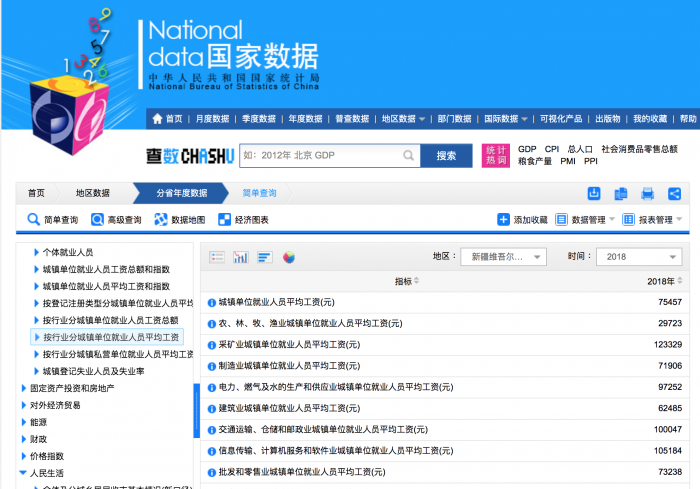Open the 时间 dropdown showing 2018
The height and width of the screenshot is (489, 700).
(638, 257)
